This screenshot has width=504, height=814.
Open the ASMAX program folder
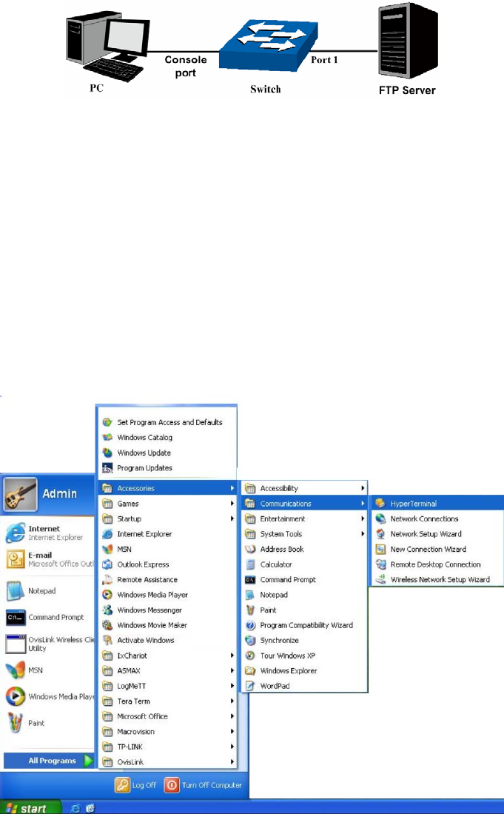tap(167, 671)
